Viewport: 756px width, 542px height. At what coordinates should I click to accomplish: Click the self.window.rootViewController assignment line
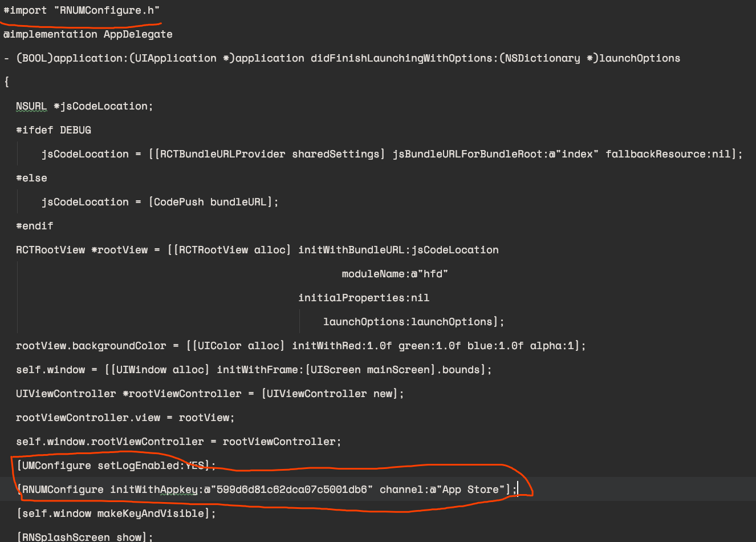click(178, 442)
